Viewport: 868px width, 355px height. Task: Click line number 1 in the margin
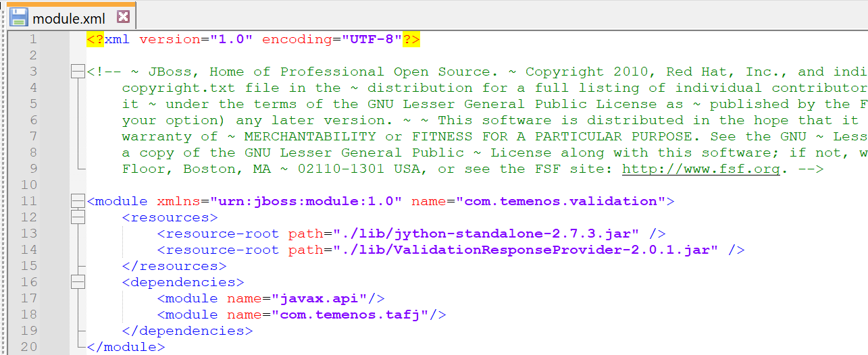pyautogui.click(x=33, y=39)
